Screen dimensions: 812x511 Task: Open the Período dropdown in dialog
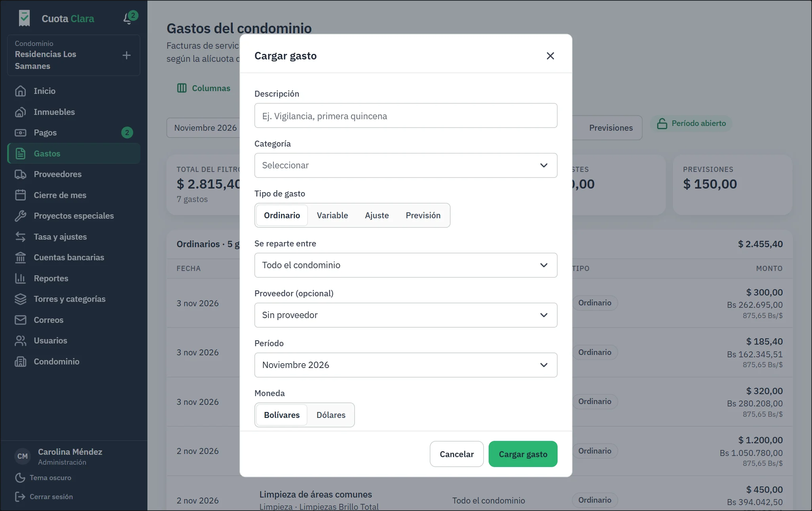[x=405, y=365]
